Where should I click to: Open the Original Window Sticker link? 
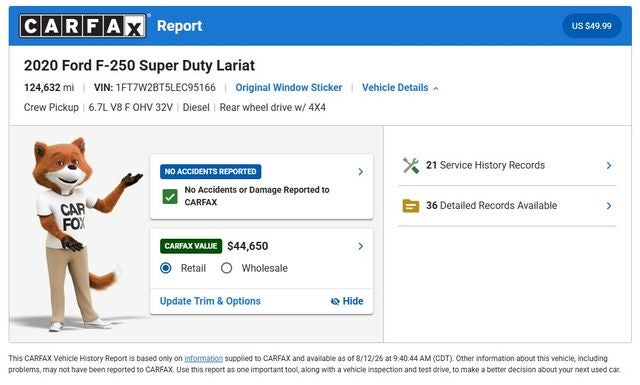click(289, 88)
